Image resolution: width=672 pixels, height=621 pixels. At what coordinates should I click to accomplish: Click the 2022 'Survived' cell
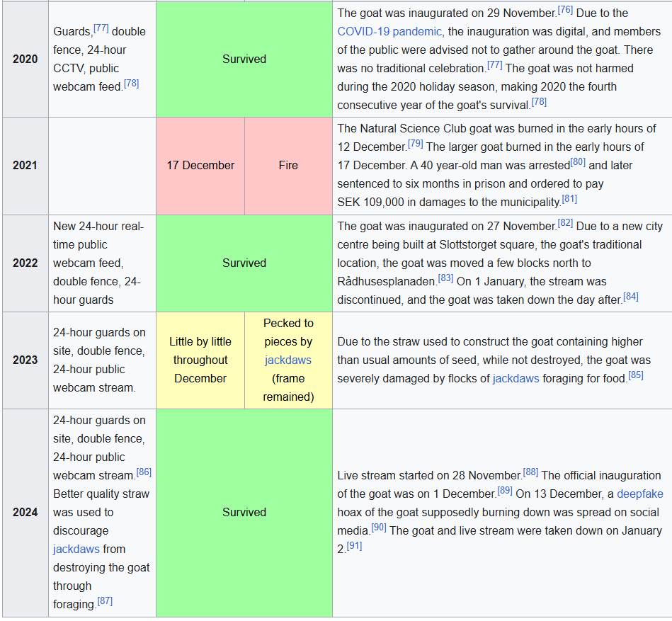coord(244,263)
